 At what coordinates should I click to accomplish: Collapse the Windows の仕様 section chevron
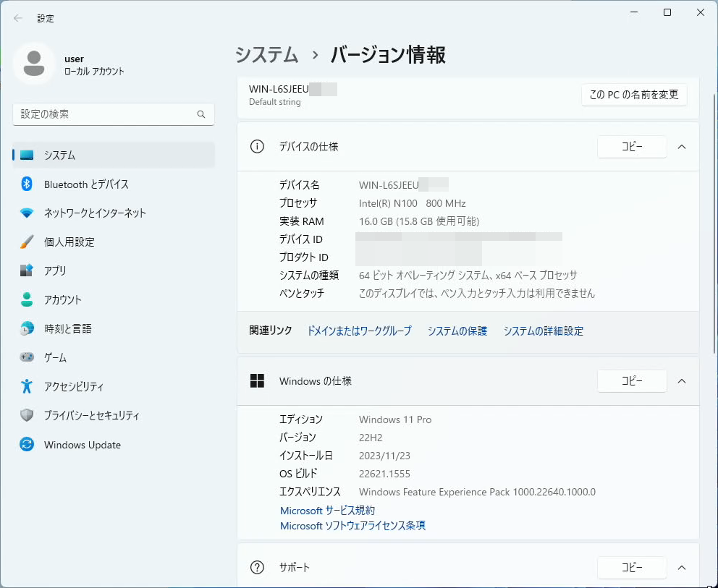pyautogui.click(x=682, y=381)
